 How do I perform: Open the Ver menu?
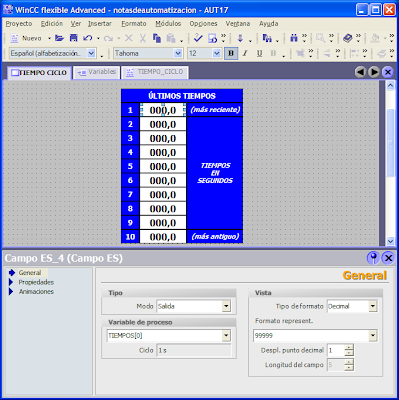[x=76, y=24]
